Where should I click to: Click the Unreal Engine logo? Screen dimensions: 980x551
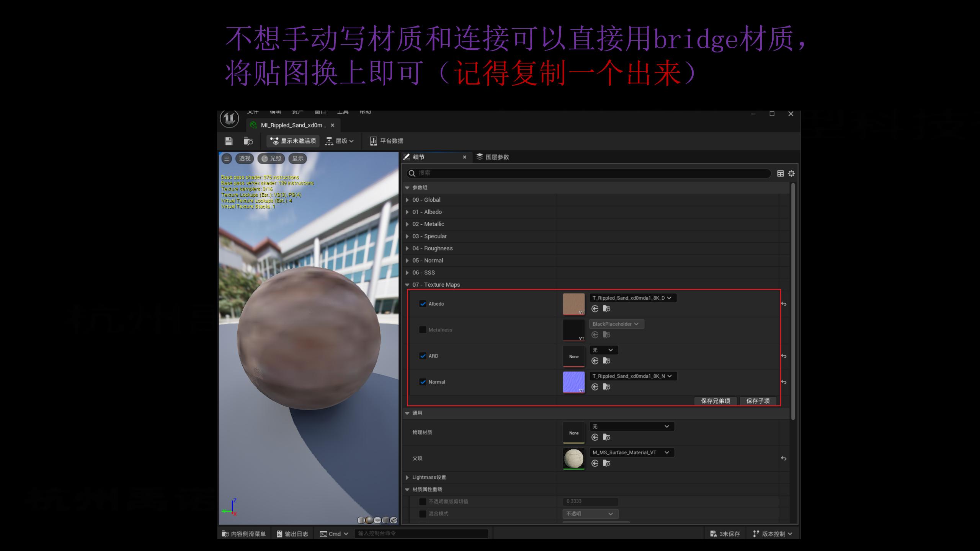tap(229, 119)
